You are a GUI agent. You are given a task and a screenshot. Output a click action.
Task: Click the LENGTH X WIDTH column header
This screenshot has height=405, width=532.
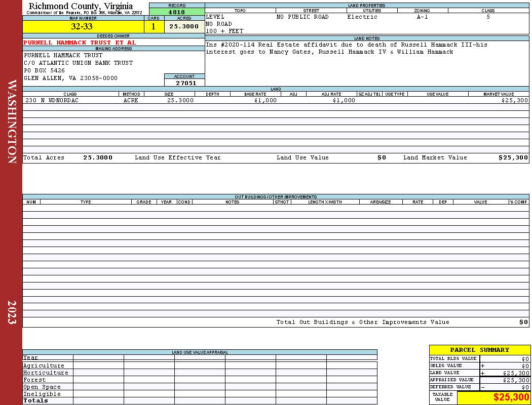tap(325, 202)
